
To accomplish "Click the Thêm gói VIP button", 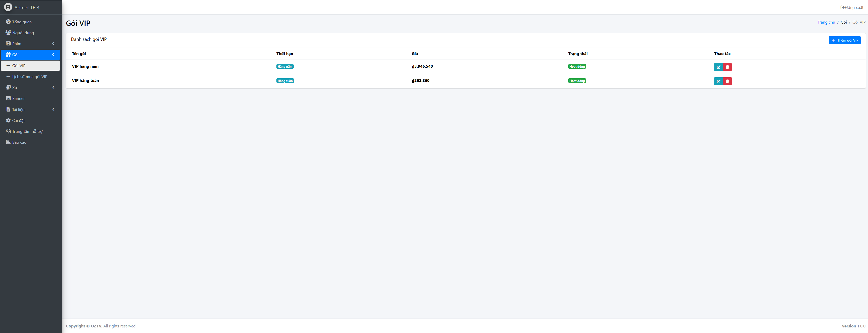I will (845, 40).
